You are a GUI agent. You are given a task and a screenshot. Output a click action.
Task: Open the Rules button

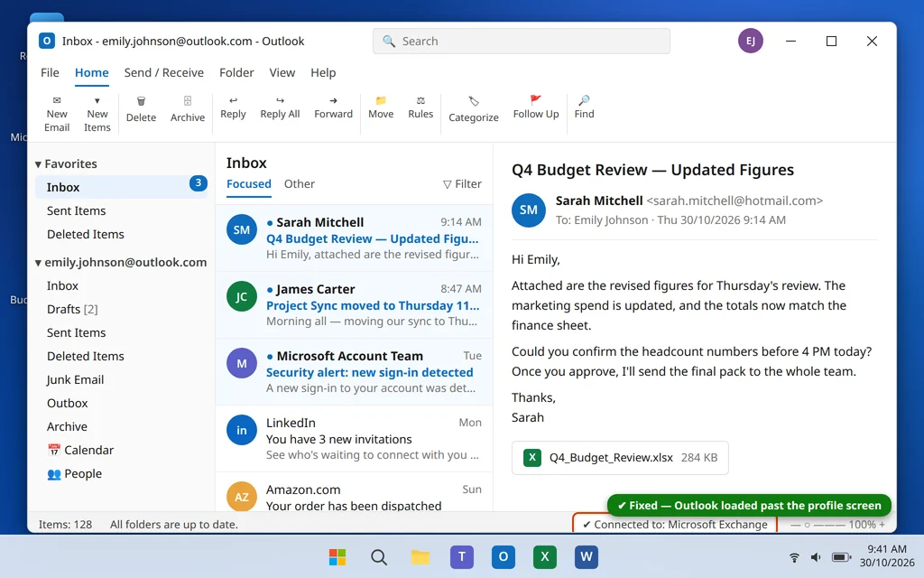click(420, 108)
